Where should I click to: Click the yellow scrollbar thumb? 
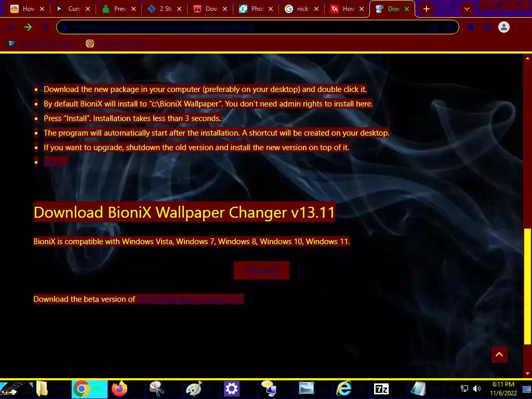tap(527, 287)
